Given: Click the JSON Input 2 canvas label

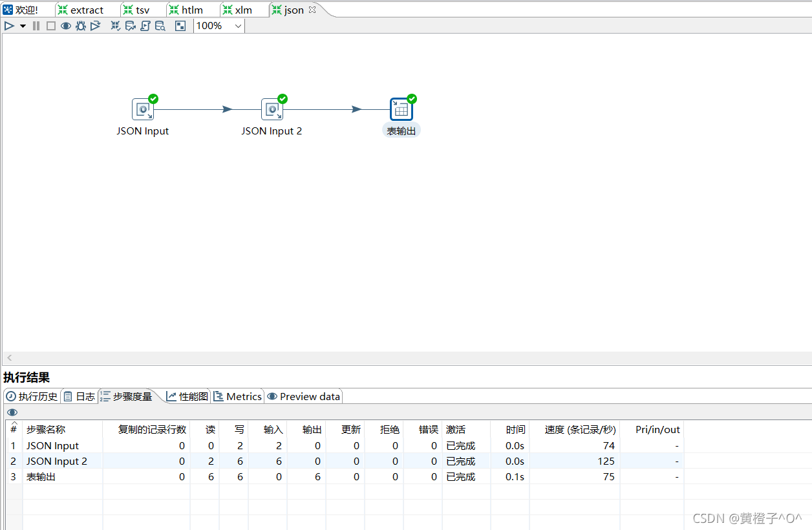Looking at the screenshot, I should (272, 131).
